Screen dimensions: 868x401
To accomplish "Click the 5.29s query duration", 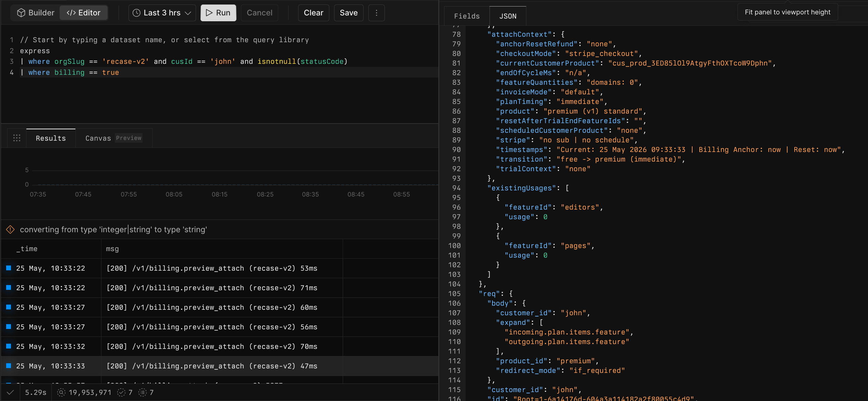I will (36, 392).
